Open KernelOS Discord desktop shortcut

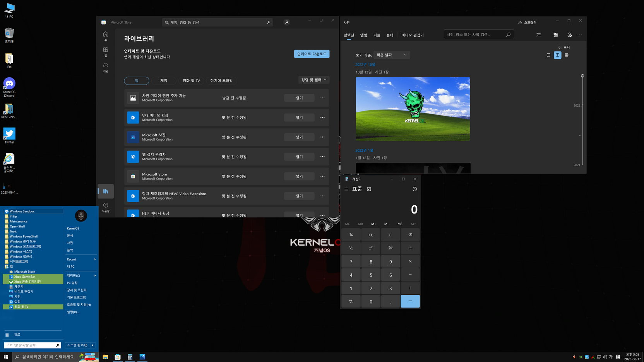9,87
